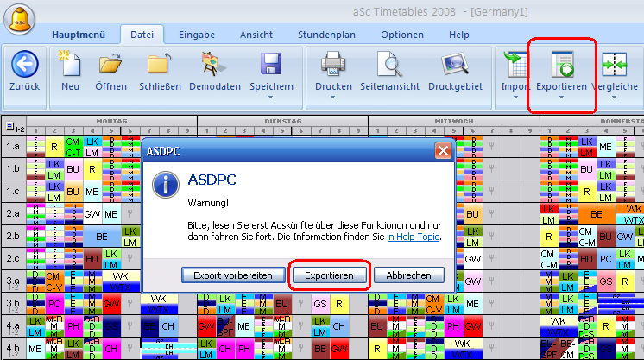Switch to the Eingabe tab
Viewport: 644px width, 360px height.
click(197, 35)
